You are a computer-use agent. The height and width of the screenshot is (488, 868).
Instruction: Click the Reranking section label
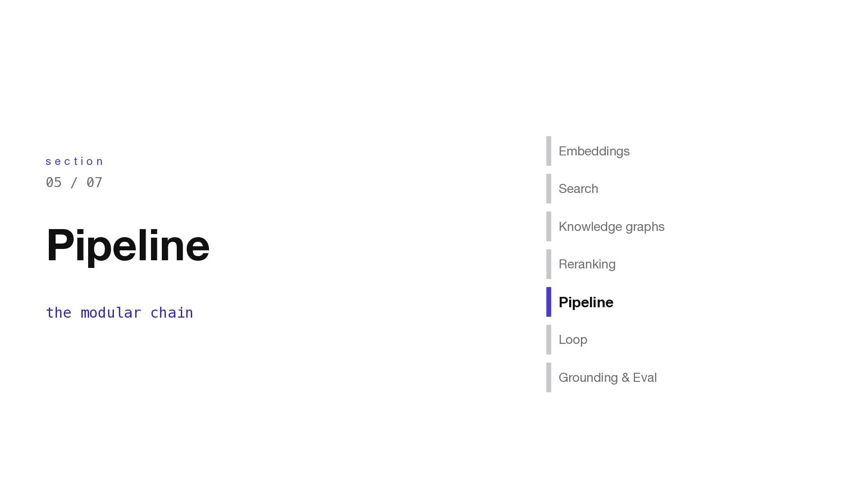pyautogui.click(x=587, y=264)
